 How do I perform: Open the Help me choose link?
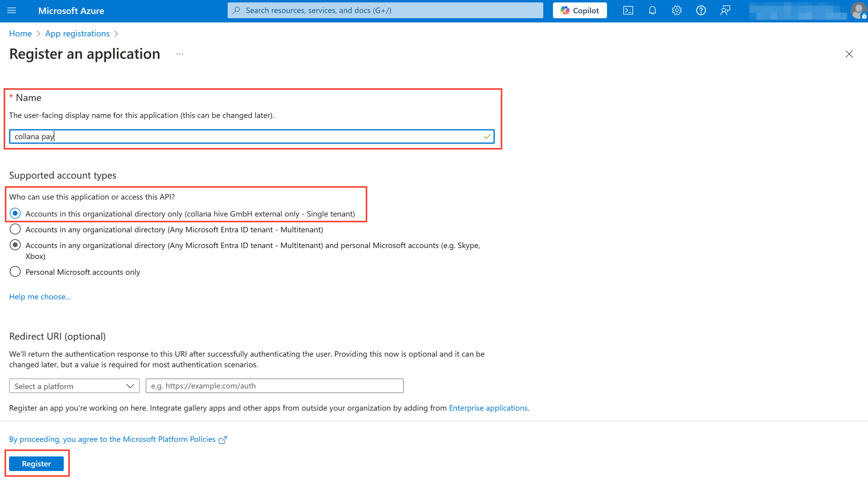[40, 297]
